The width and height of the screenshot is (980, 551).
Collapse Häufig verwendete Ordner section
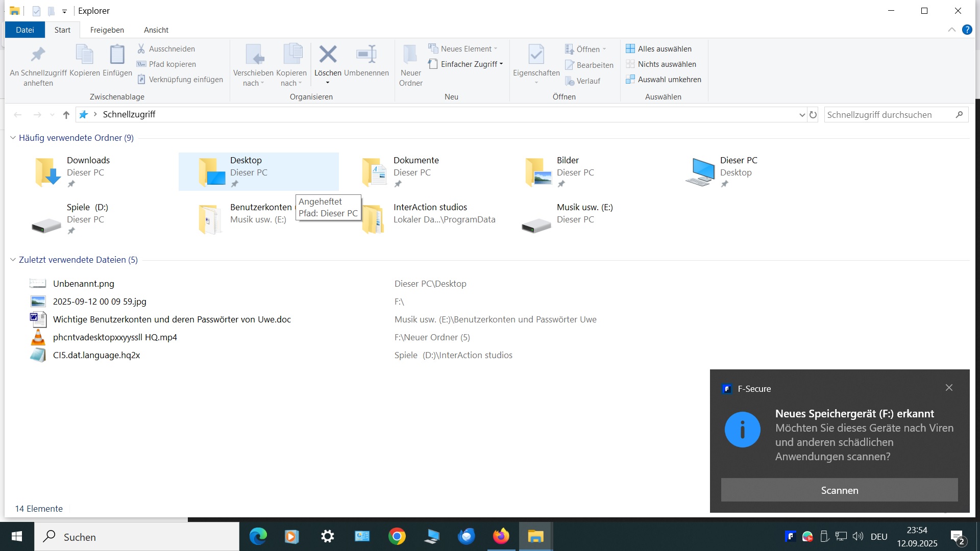click(x=13, y=138)
